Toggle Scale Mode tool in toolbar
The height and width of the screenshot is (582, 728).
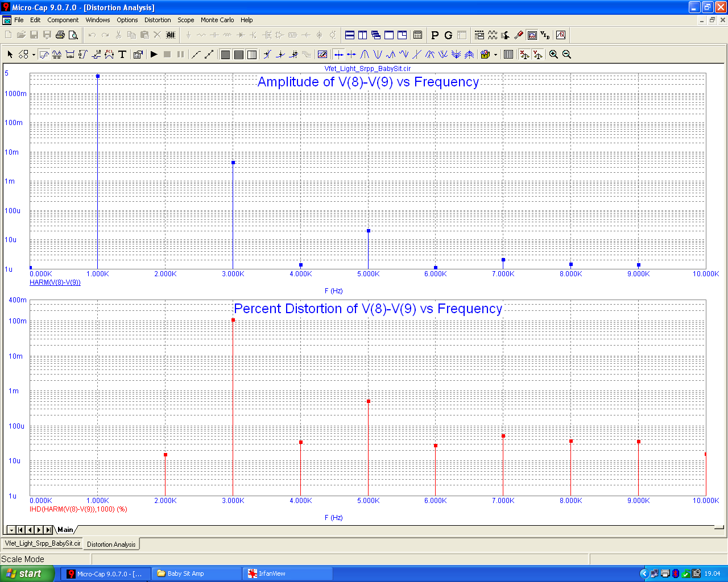(44, 55)
